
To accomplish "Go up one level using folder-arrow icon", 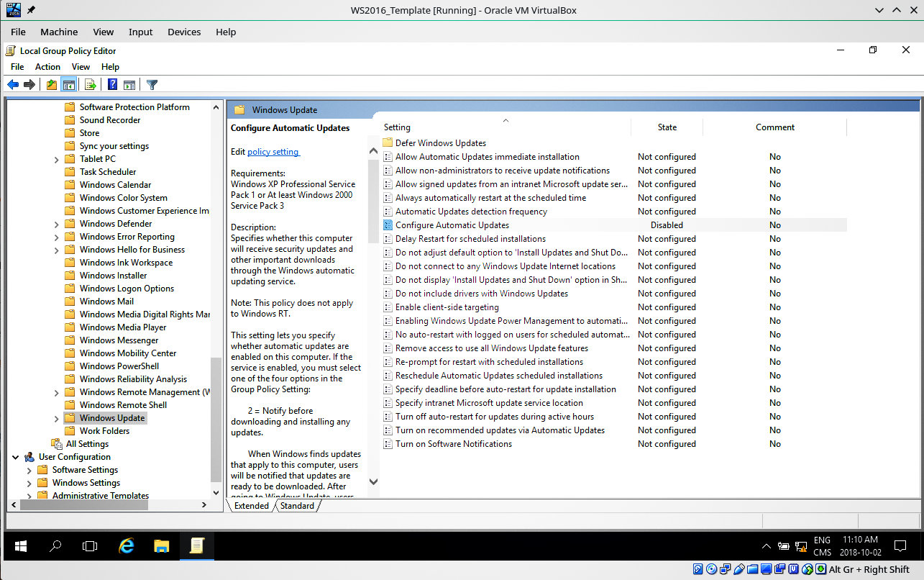I will pyautogui.click(x=52, y=85).
